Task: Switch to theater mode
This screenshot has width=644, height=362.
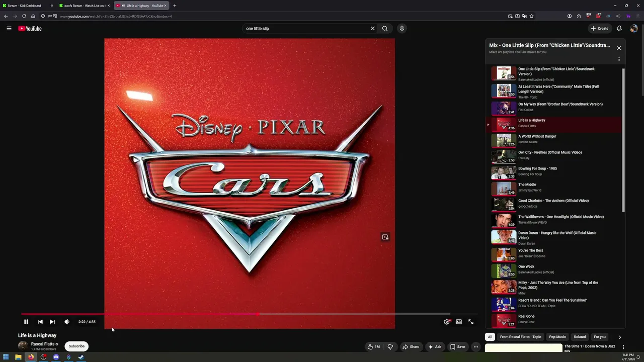Action: tap(459, 322)
